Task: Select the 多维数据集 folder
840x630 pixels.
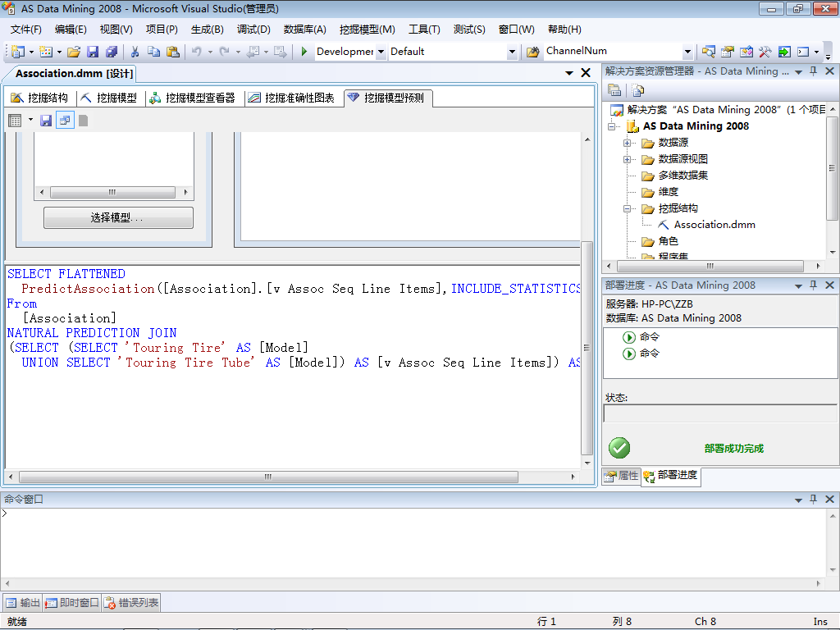Action: (x=683, y=176)
